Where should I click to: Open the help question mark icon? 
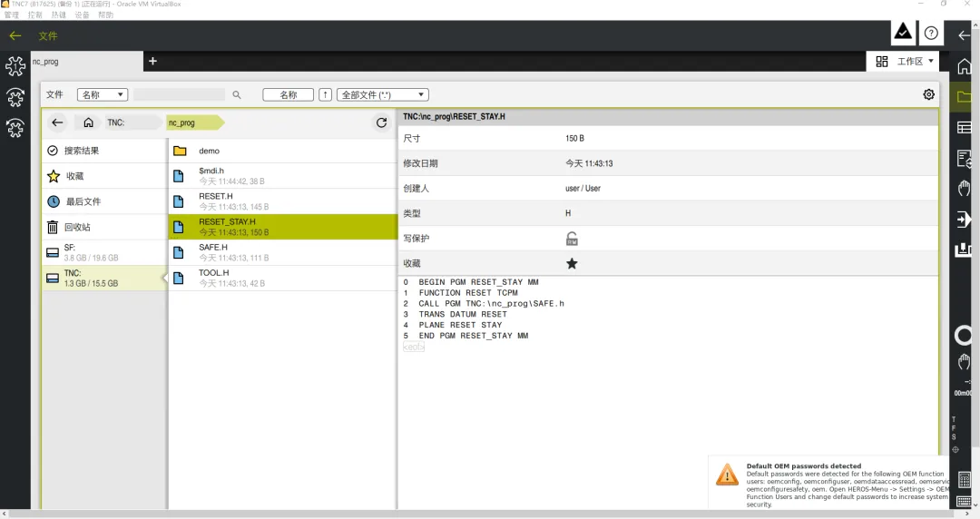tap(931, 34)
